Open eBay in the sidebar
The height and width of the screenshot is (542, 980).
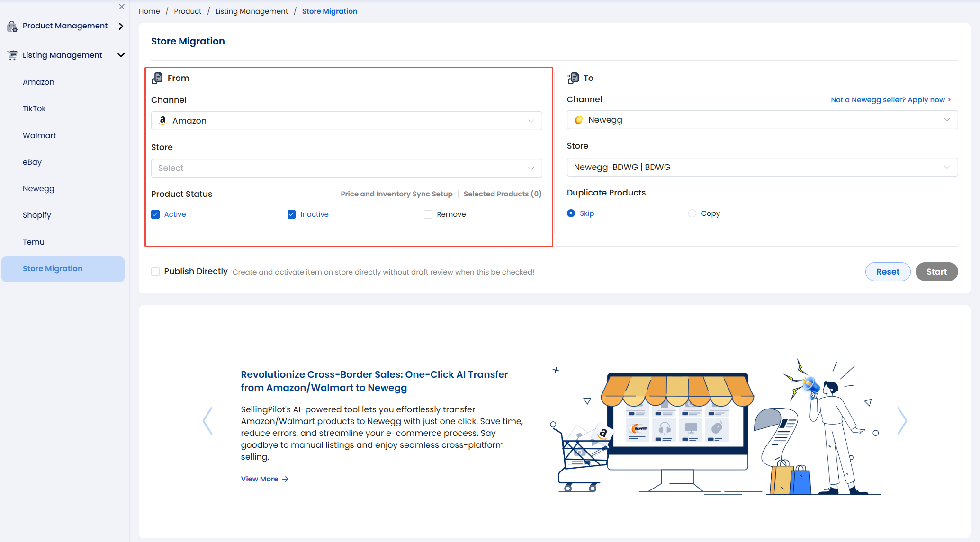32,162
